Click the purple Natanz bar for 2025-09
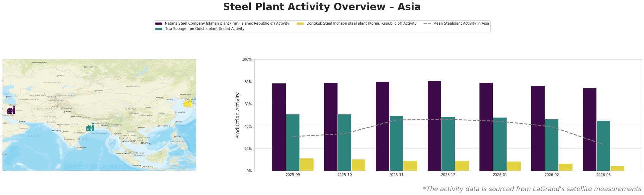 tap(279, 127)
